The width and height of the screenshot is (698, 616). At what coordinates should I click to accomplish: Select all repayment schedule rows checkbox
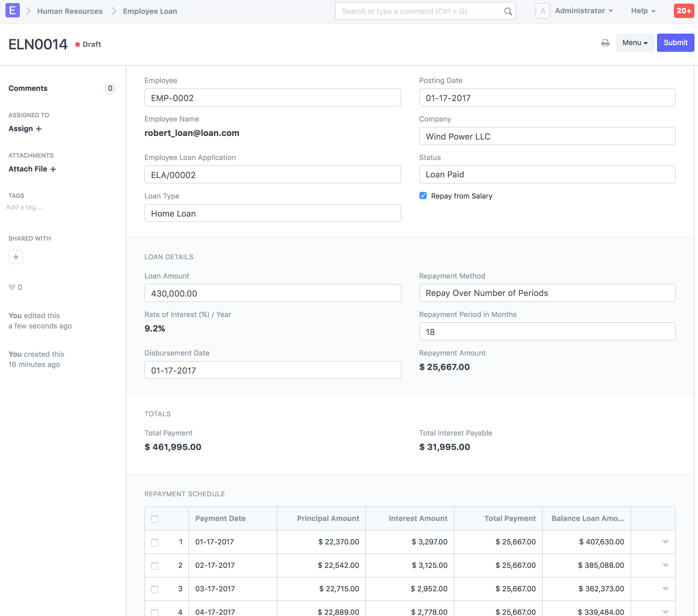click(x=155, y=519)
